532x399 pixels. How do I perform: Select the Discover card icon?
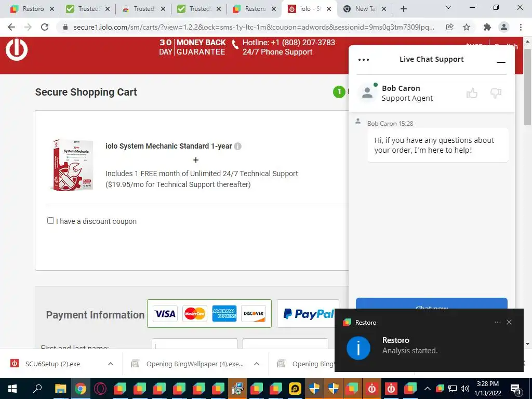click(254, 313)
